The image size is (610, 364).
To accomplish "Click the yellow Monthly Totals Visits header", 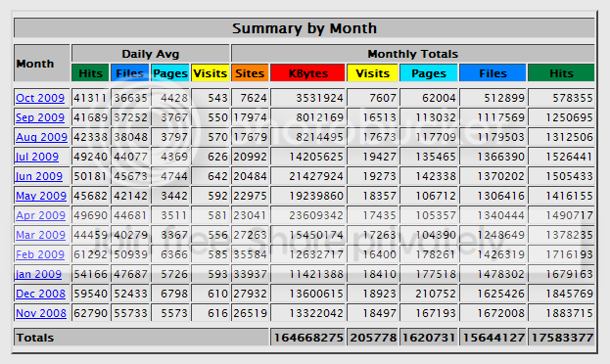I will point(372,73).
